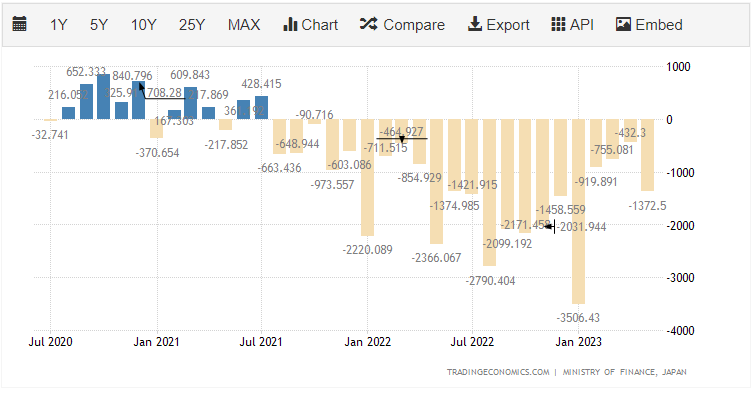Viewport: 756px width, 394px height.
Task: Click the picture icon beside Embed
Action: point(623,24)
